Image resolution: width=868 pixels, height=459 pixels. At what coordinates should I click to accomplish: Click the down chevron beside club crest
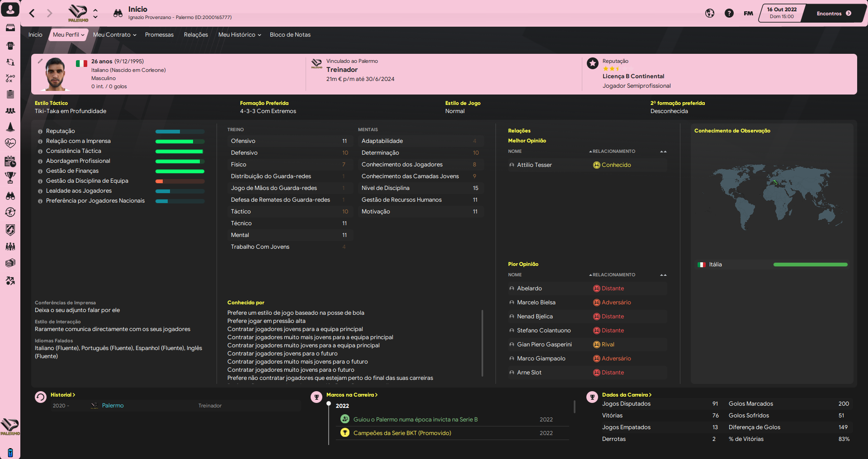95,17
